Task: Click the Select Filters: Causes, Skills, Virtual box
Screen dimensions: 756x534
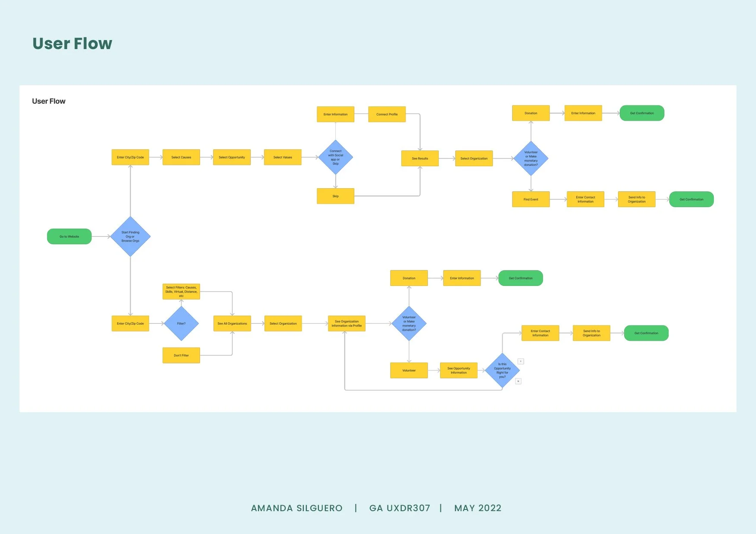Action: (181, 292)
